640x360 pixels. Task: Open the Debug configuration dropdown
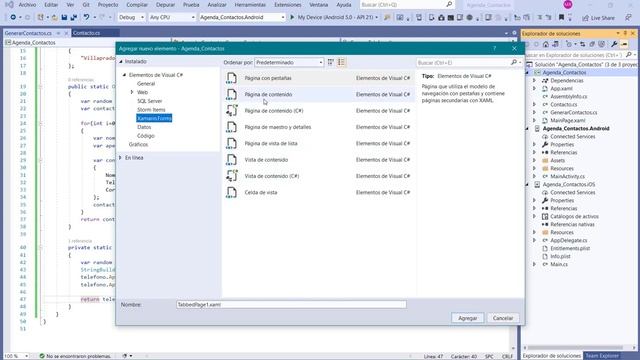pyautogui.click(x=131, y=18)
